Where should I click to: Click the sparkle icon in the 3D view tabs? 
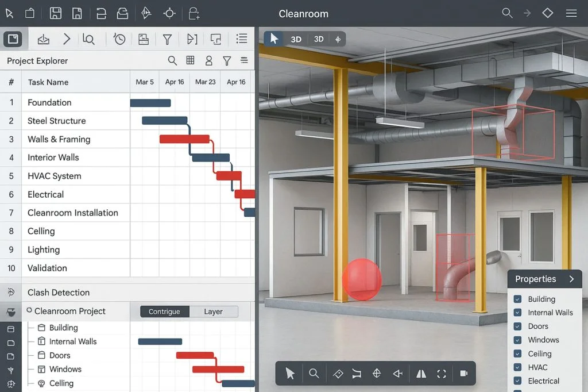tap(338, 40)
